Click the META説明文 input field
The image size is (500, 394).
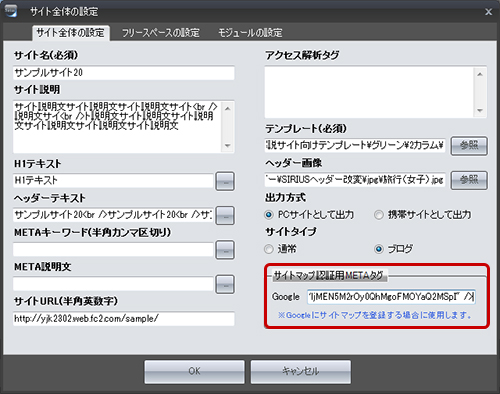[113, 284]
